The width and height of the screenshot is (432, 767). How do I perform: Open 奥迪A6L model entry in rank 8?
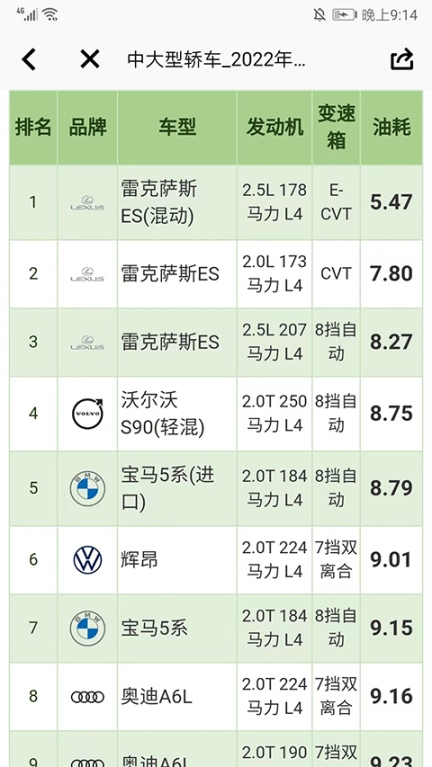(x=157, y=697)
